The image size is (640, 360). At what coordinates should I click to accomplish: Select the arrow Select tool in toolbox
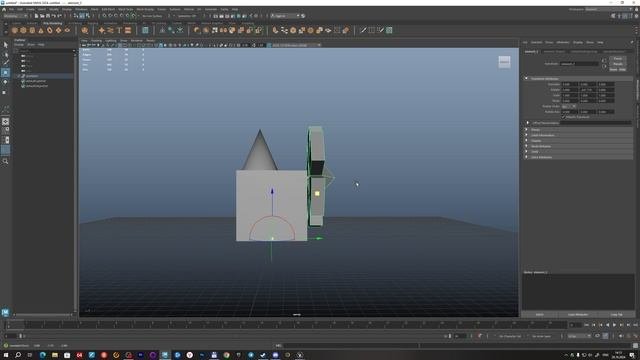pos(5,45)
